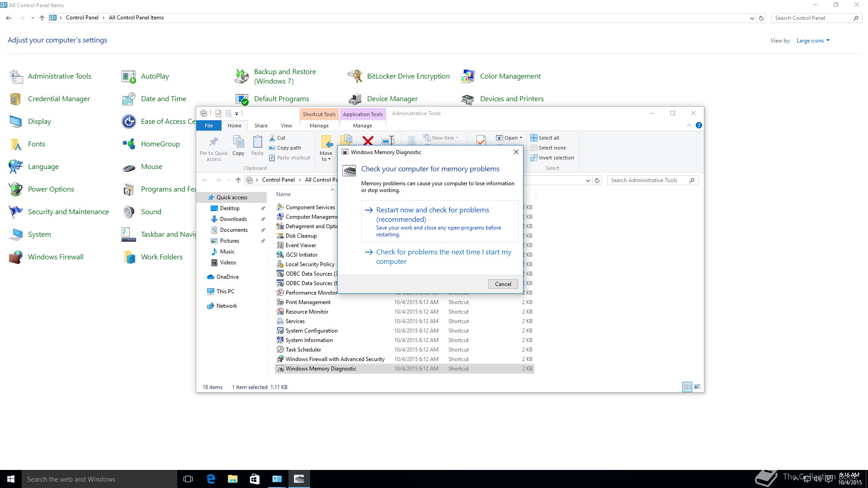Screen dimensions: 868x488
Task: Click the Copy button in Clipboard group
Action: tap(238, 146)
